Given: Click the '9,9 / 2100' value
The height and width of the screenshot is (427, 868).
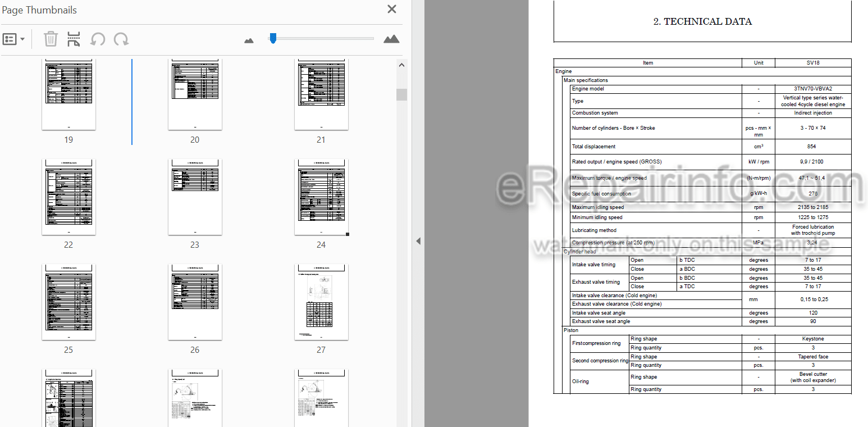Looking at the screenshot, I should [x=812, y=162].
